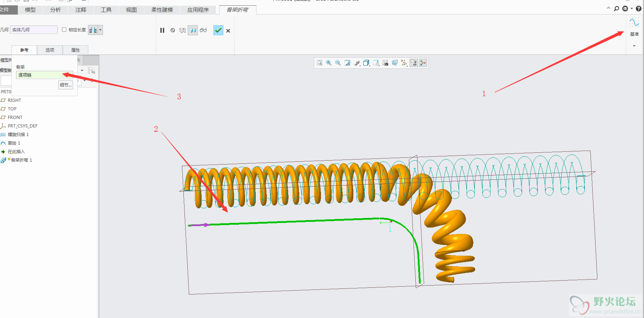Viewport: 644px width, 318px height.
Task: Expand the arrow below 基准
Action: click(x=634, y=46)
